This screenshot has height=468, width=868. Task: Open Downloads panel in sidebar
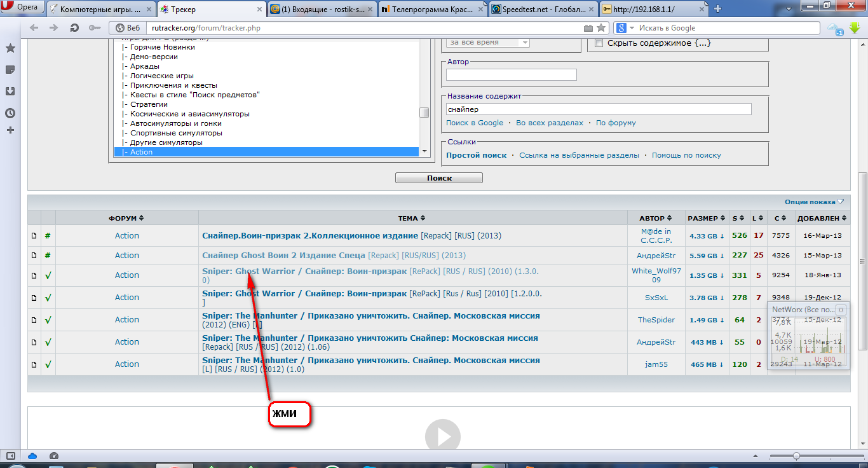pos(10,91)
